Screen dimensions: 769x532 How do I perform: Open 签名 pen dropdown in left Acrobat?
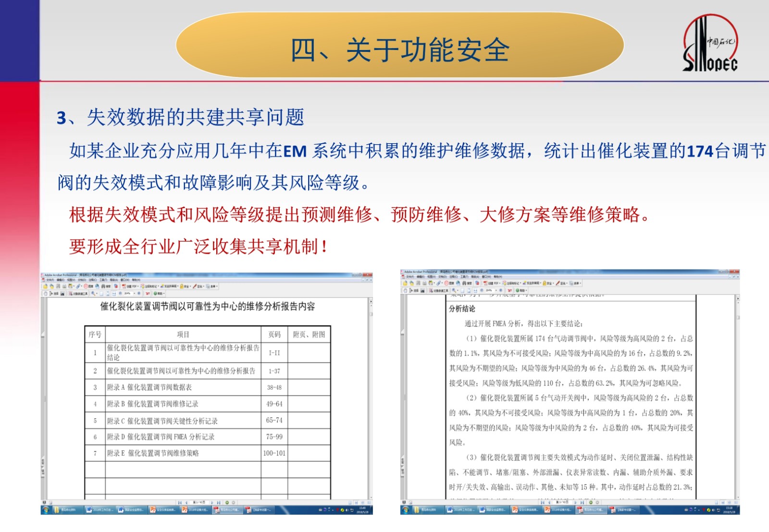198,286
